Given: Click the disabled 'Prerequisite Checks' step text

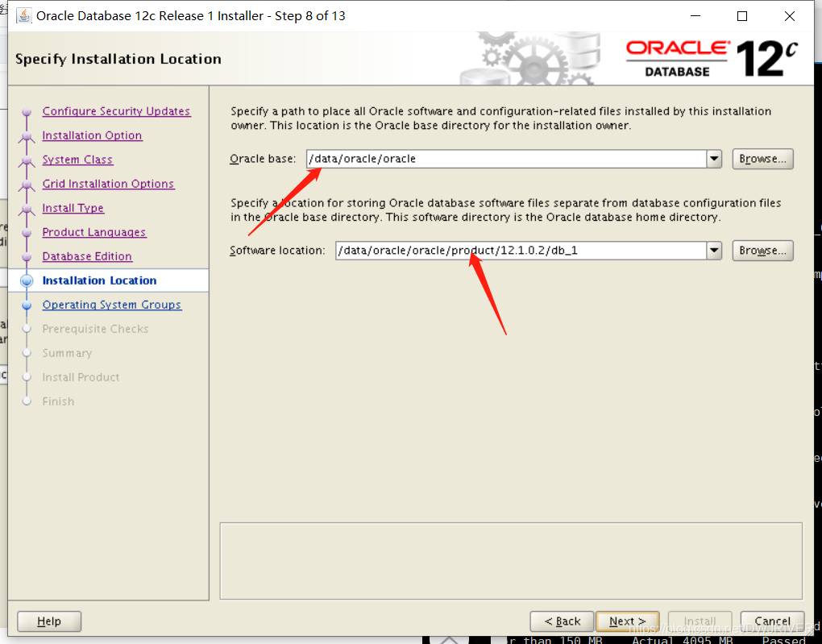Looking at the screenshot, I should point(95,329).
